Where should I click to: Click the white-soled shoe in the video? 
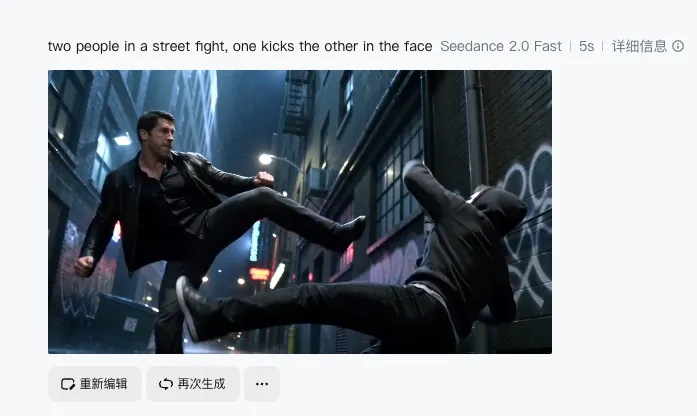click(x=189, y=308)
